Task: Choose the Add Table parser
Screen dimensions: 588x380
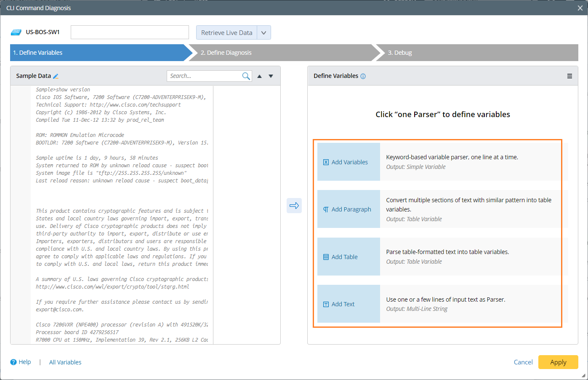Action: (349, 257)
